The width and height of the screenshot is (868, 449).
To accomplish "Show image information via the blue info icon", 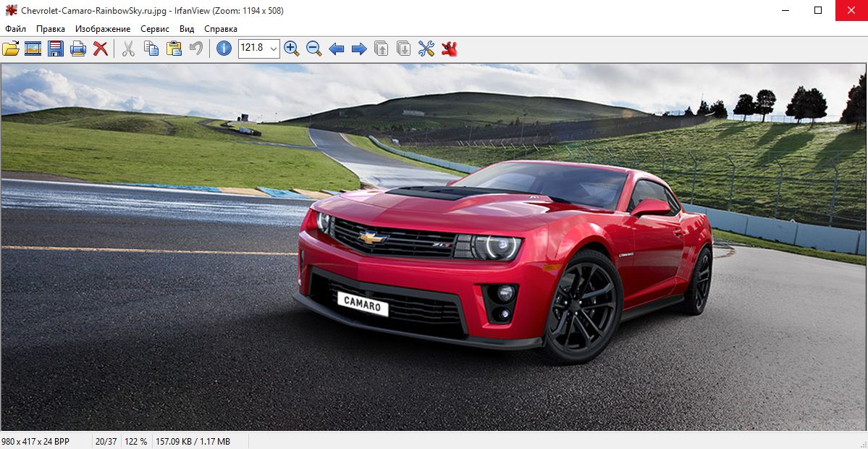I will pos(224,49).
